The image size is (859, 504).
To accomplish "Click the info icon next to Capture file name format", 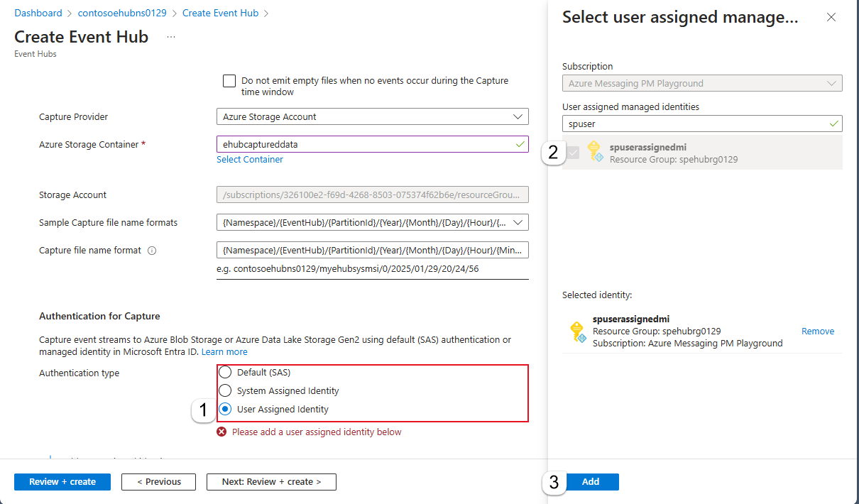I will pyautogui.click(x=152, y=251).
